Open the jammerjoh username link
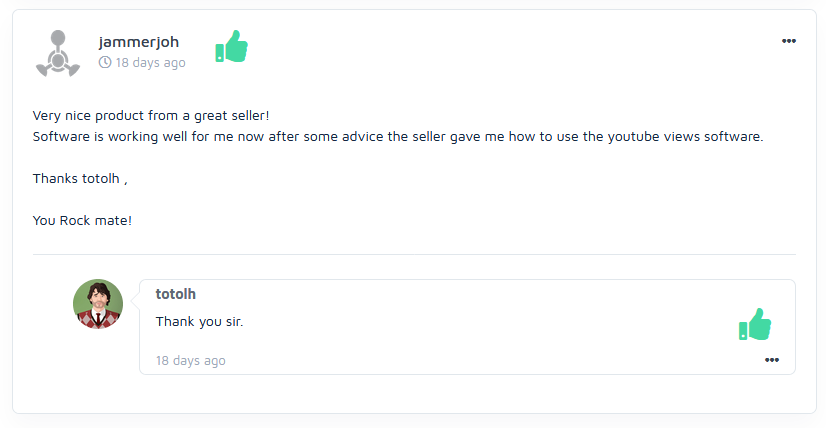 click(139, 42)
